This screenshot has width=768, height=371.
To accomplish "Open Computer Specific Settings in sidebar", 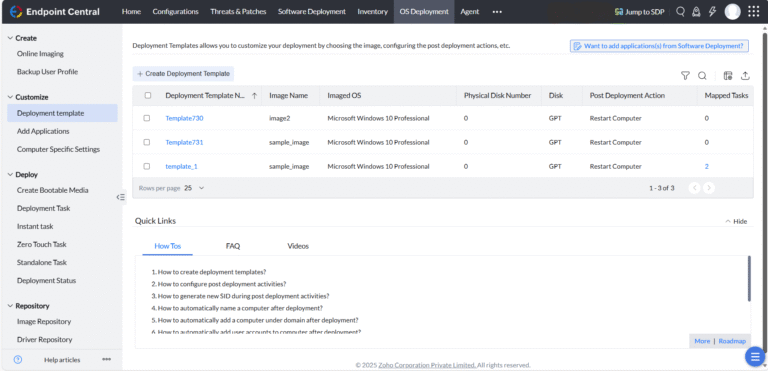I will pos(58,149).
